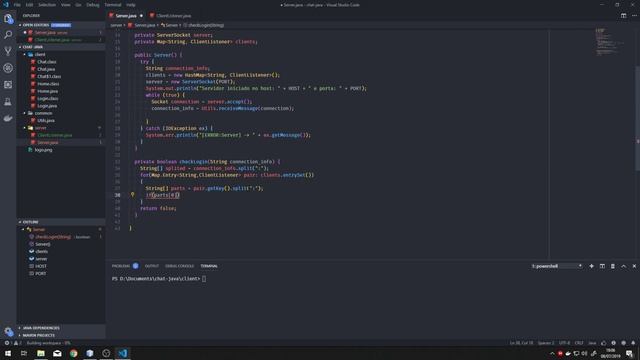Click the notifications bell in status bar
The image size is (640, 360).
[633, 343]
